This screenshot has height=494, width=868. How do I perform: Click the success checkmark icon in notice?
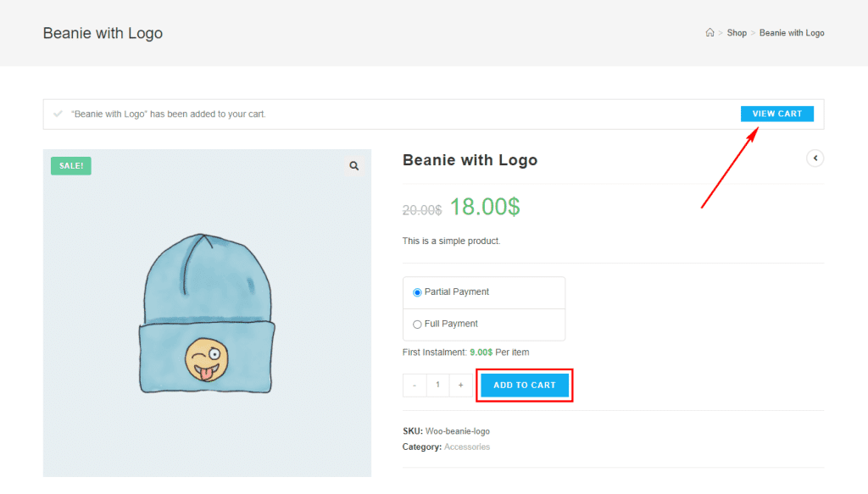click(58, 114)
